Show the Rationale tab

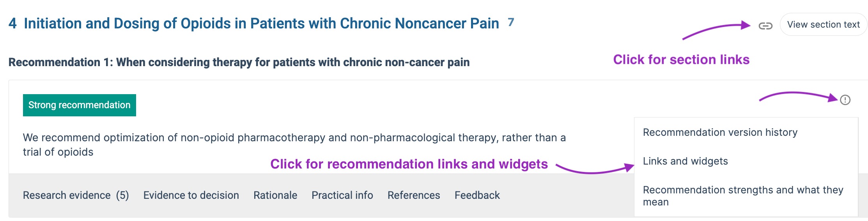[x=275, y=195]
